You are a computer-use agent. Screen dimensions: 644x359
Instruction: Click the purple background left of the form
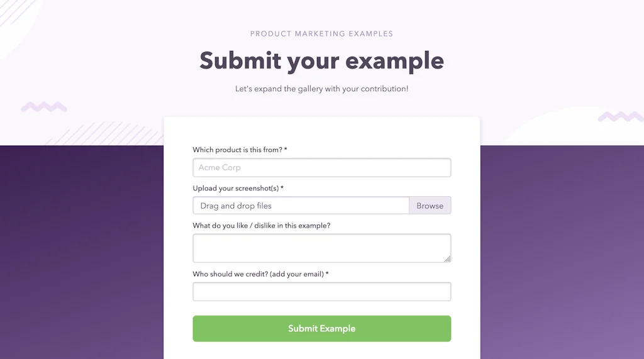(82, 251)
